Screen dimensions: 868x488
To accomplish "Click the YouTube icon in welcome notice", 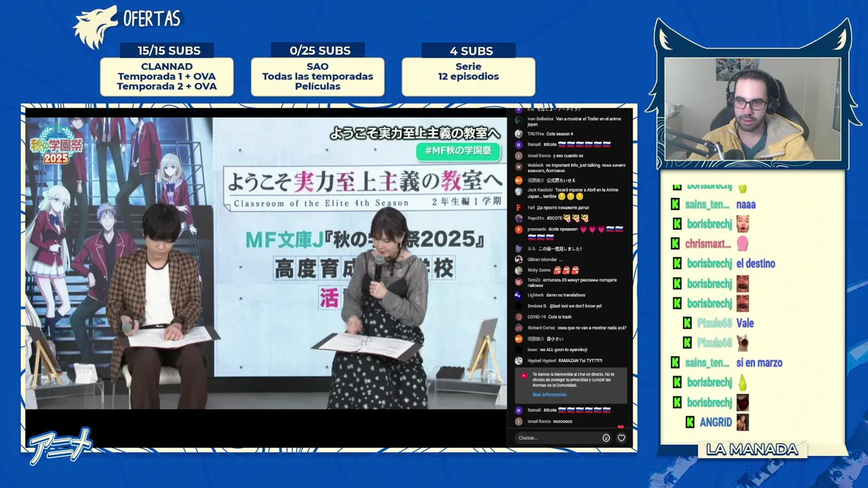I will click(x=524, y=375).
